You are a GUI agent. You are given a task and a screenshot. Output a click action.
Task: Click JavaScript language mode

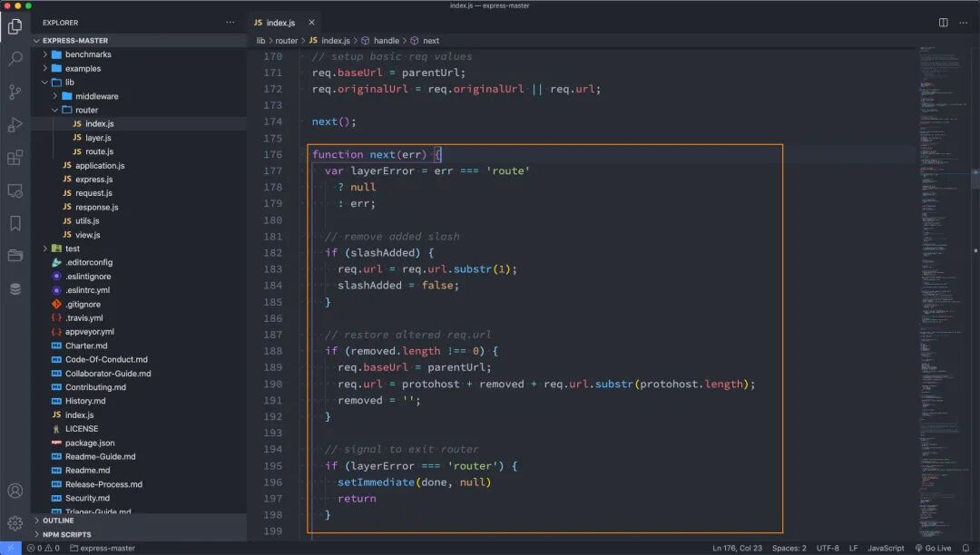click(x=886, y=548)
